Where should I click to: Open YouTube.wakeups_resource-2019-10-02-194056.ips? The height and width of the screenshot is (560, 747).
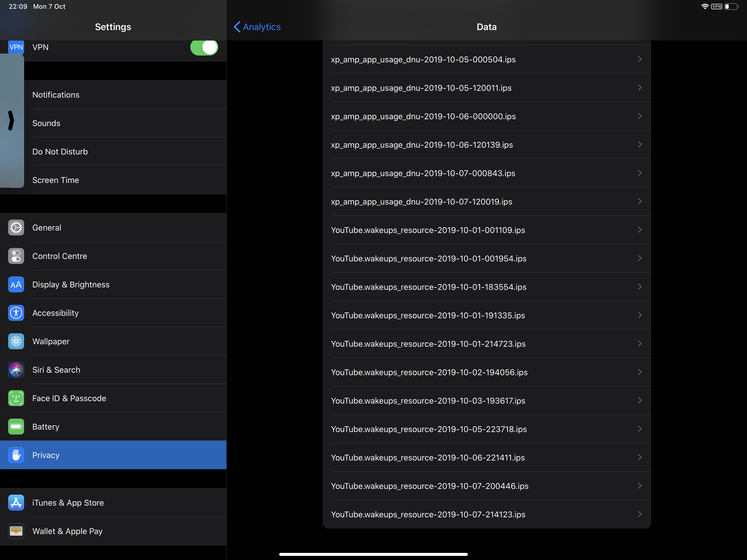click(487, 372)
